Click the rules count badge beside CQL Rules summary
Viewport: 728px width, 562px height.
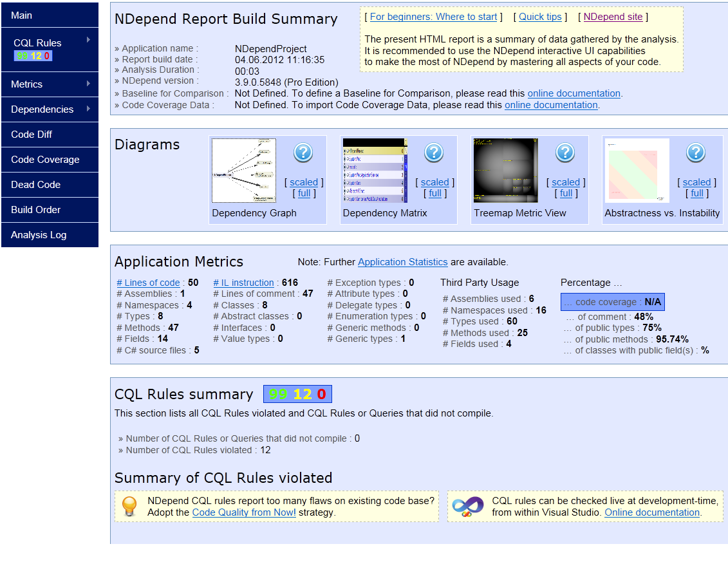click(297, 393)
